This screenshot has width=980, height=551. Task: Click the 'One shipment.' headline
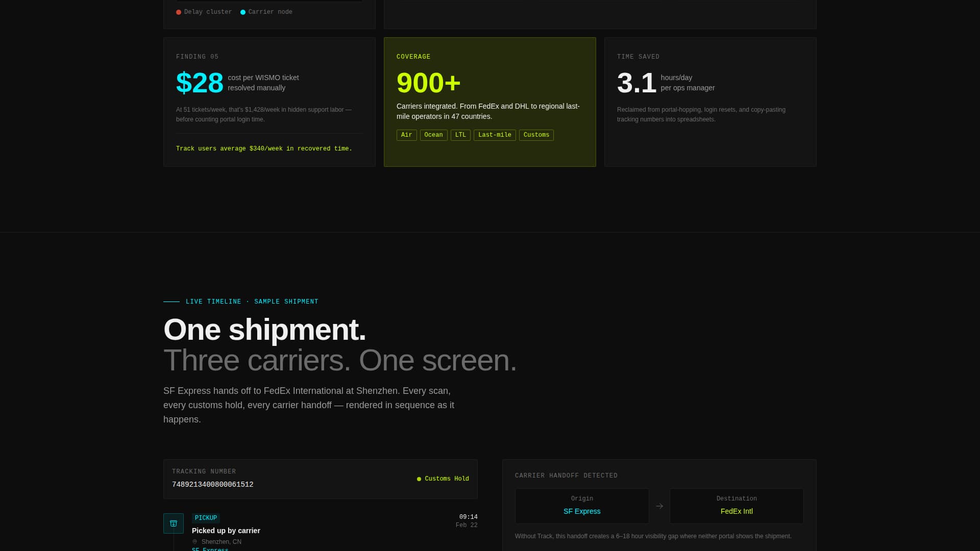264,330
